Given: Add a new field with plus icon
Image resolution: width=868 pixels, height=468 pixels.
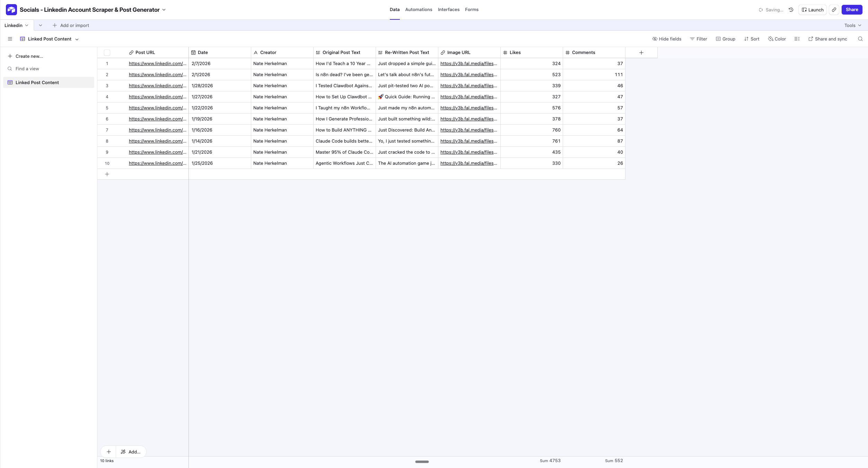Looking at the screenshot, I should pyautogui.click(x=641, y=53).
